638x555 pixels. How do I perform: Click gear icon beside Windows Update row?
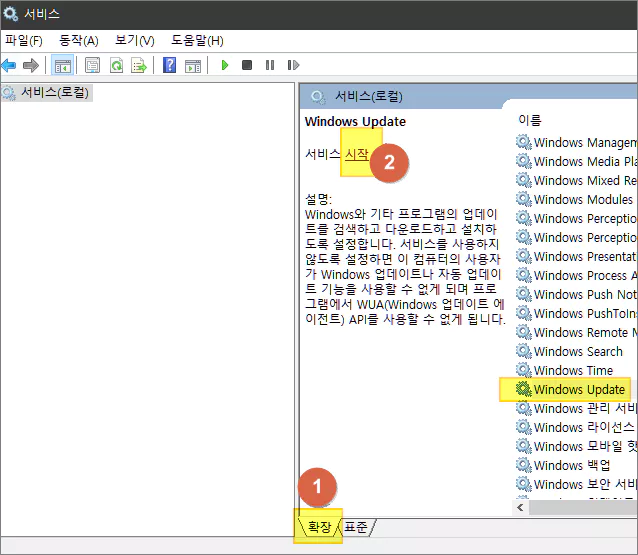tap(524, 389)
